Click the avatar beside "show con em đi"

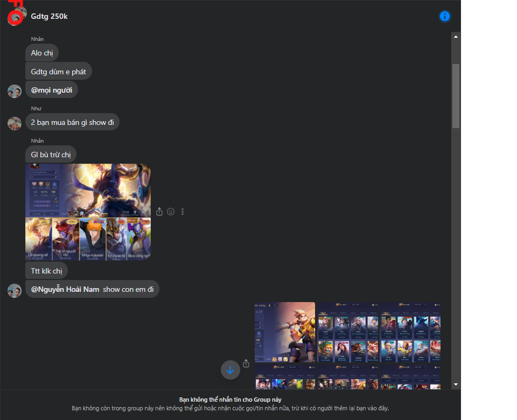pos(15,291)
